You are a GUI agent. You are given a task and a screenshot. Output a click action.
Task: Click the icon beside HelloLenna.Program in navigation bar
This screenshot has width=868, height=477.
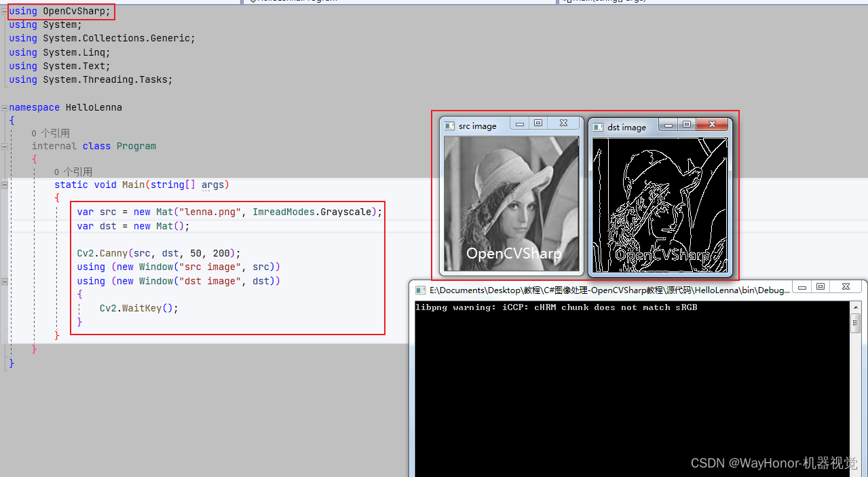[x=253, y=1]
